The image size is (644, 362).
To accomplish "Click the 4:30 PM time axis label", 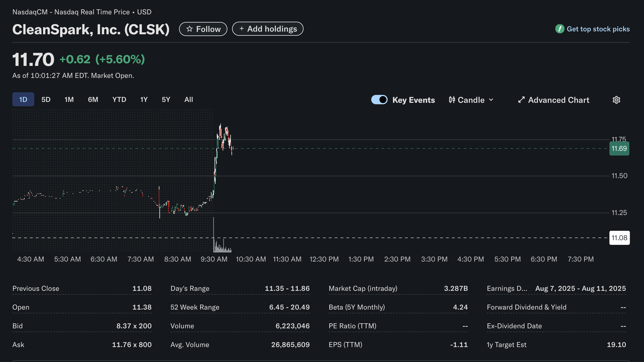I will tap(471, 259).
